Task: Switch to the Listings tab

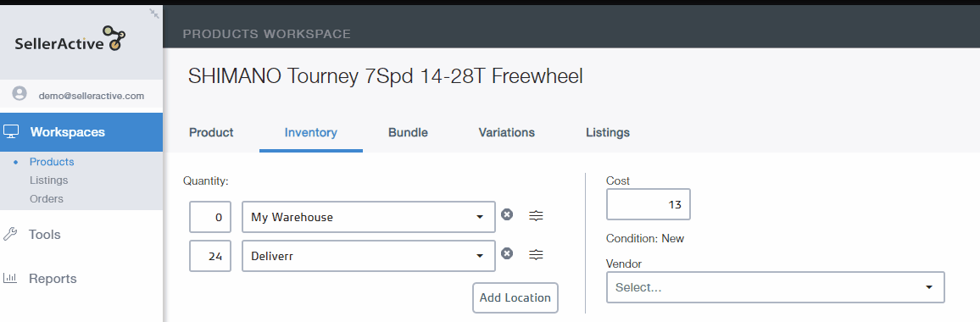Action: tap(608, 132)
